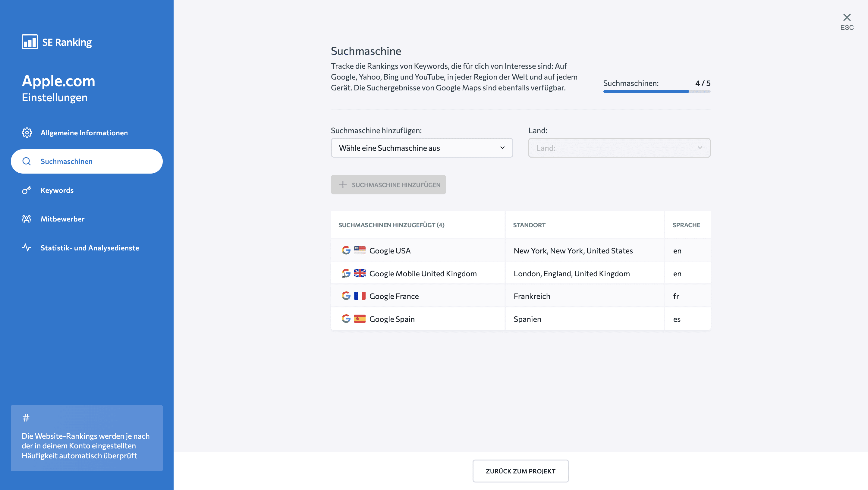
Task: Click the UK flag icon
Action: tap(360, 273)
